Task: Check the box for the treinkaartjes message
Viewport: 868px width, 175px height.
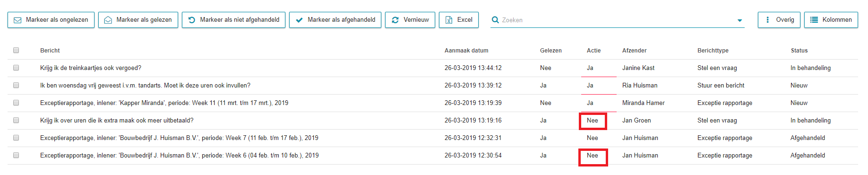Action: coord(16,68)
